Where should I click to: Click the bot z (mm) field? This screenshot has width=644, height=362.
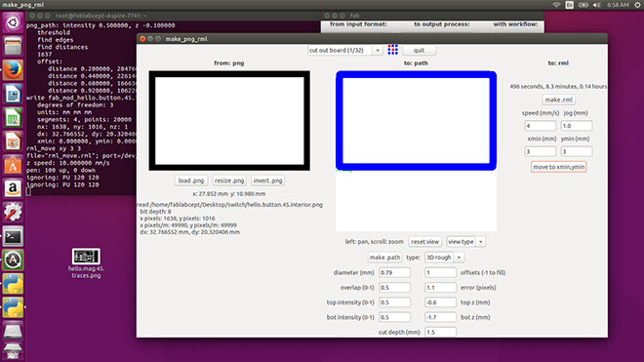click(x=440, y=317)
